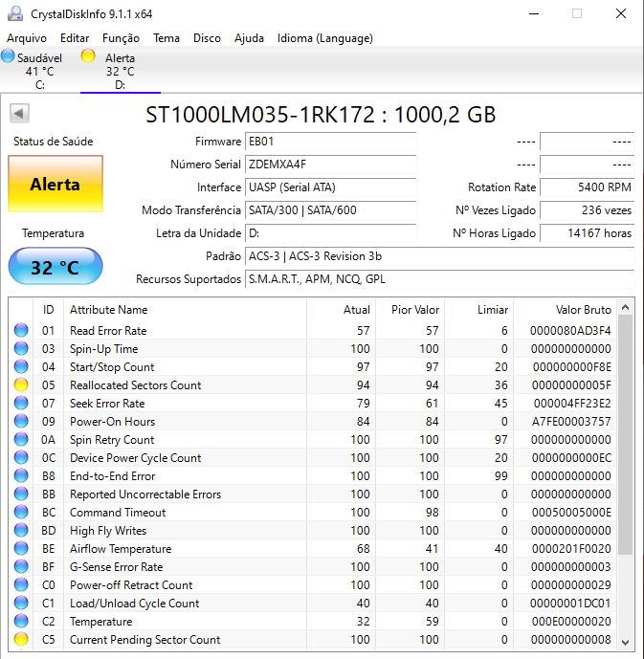Select the Current Pending Sector Count name
Screen dimensions: 644x659
tap(145, 639)
